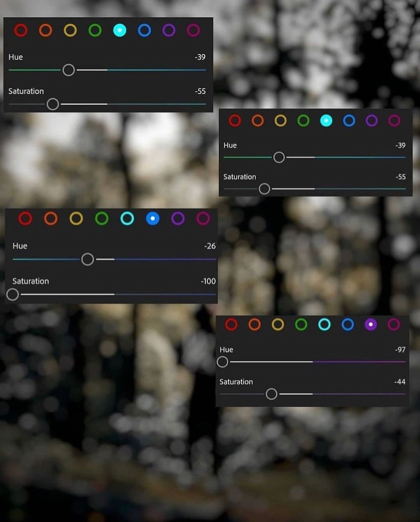The width and height of the screenshot is (420, 522).
Task: Choose the blue circle in the Hue -97 panel
Action: [x=348, y=325]
